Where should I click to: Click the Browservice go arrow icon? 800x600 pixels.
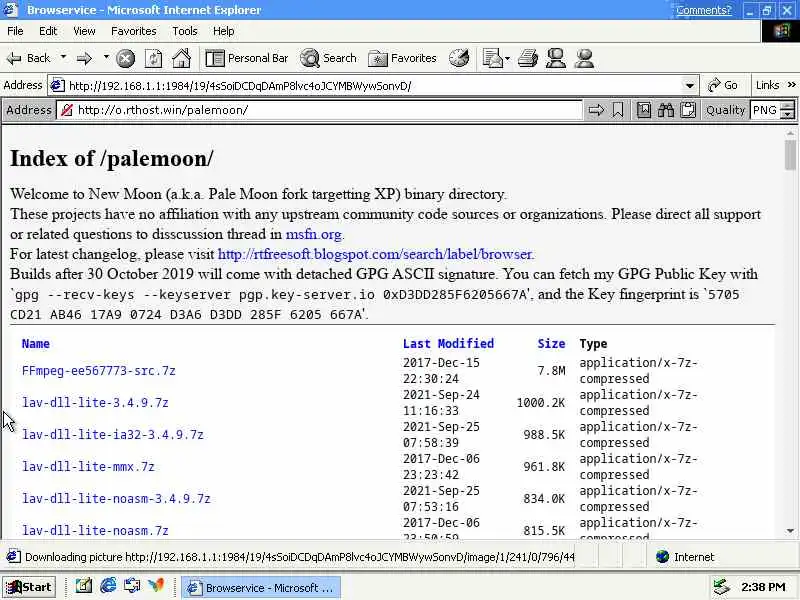pos(596,110)
